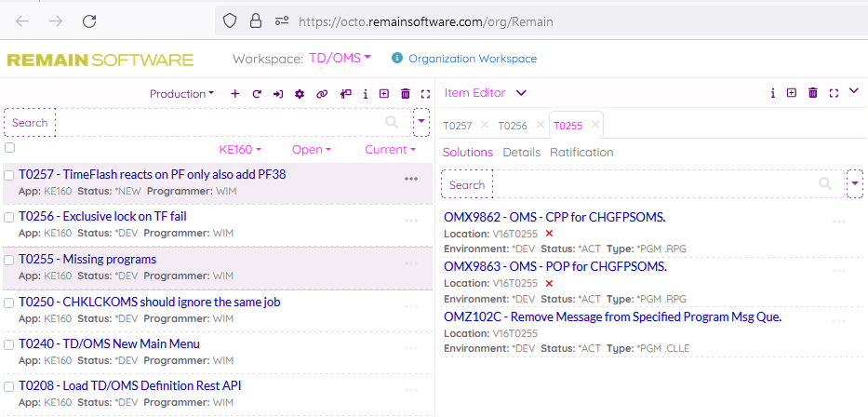
Task: Open OMZ102C Remove Message solution
Action: click(613, 317)
